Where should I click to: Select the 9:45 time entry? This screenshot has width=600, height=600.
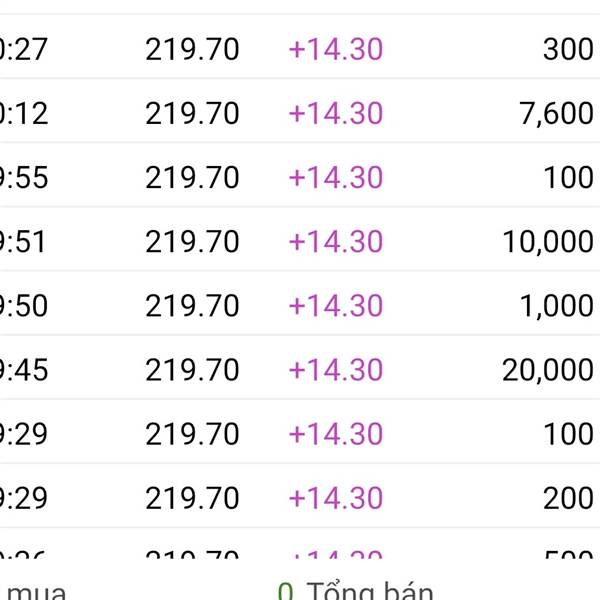click(x=24, y=370)
